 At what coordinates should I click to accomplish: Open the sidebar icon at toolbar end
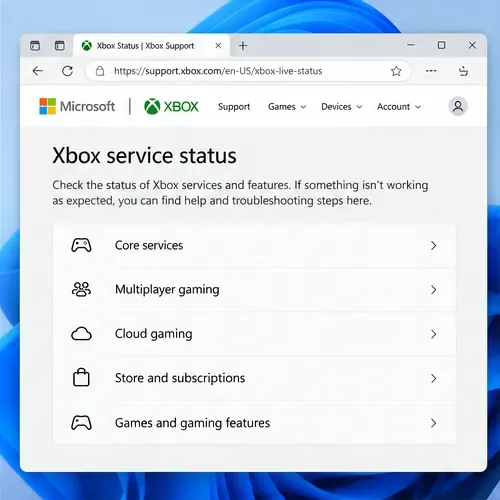(x=463, y=71)
